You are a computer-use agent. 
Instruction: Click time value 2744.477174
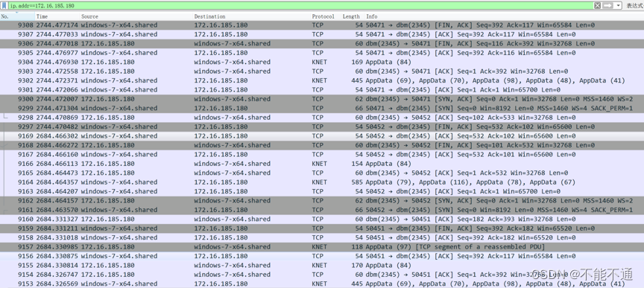coord(57,25)
